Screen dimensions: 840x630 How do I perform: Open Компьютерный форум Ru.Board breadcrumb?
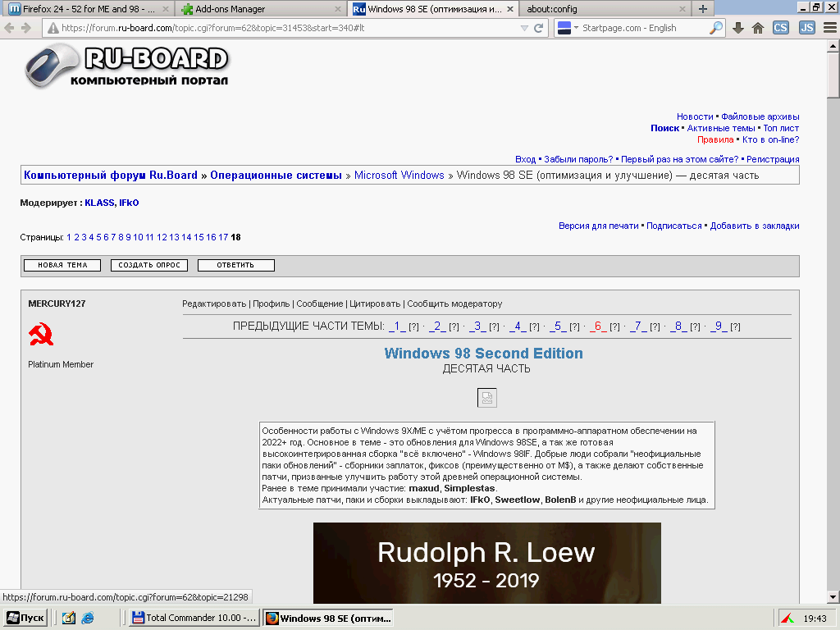[111, 176]
